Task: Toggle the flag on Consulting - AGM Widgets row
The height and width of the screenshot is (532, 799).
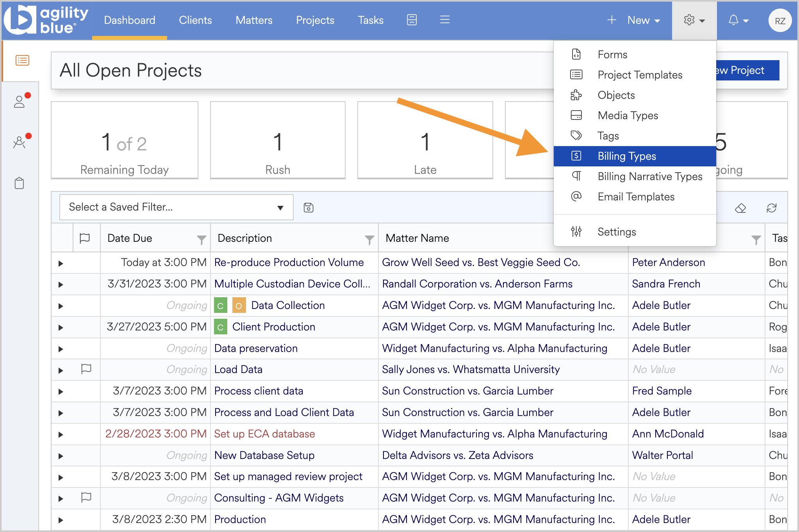Action: pyautogui.click(x=86, y=497)
